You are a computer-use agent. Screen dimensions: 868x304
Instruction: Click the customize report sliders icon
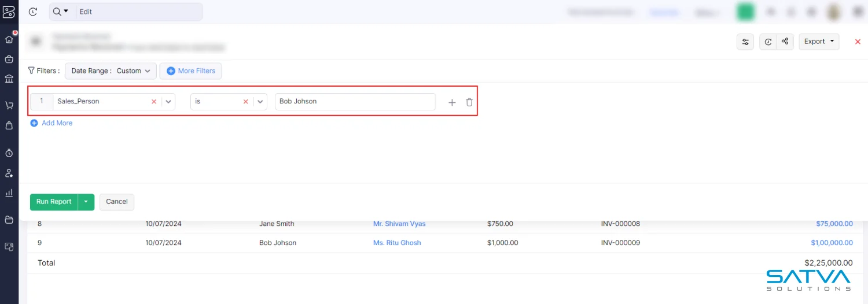click(x=745, y=42)
